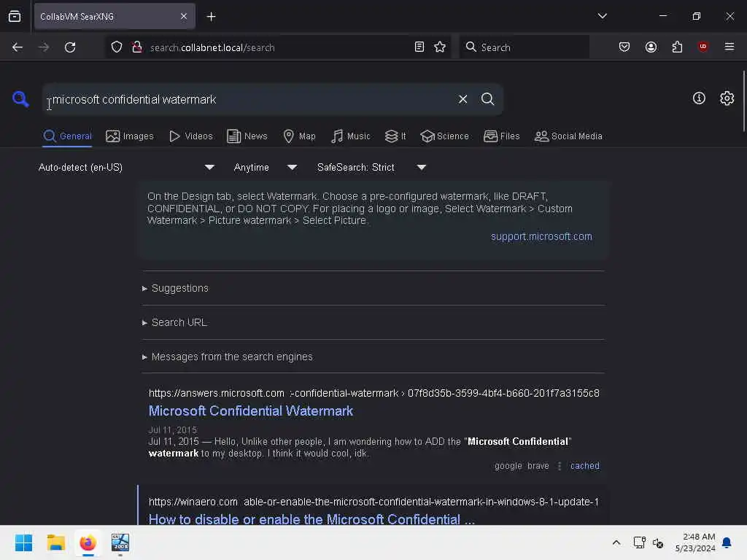Toggle reader view icon

click(x=419, y=47)
